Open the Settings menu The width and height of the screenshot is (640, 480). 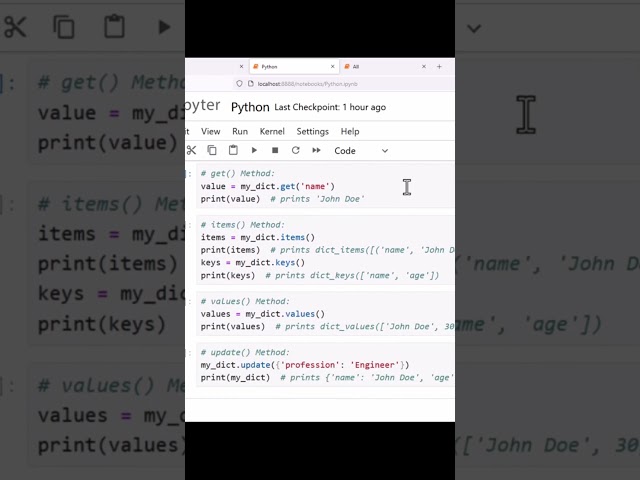coord(313,131)
